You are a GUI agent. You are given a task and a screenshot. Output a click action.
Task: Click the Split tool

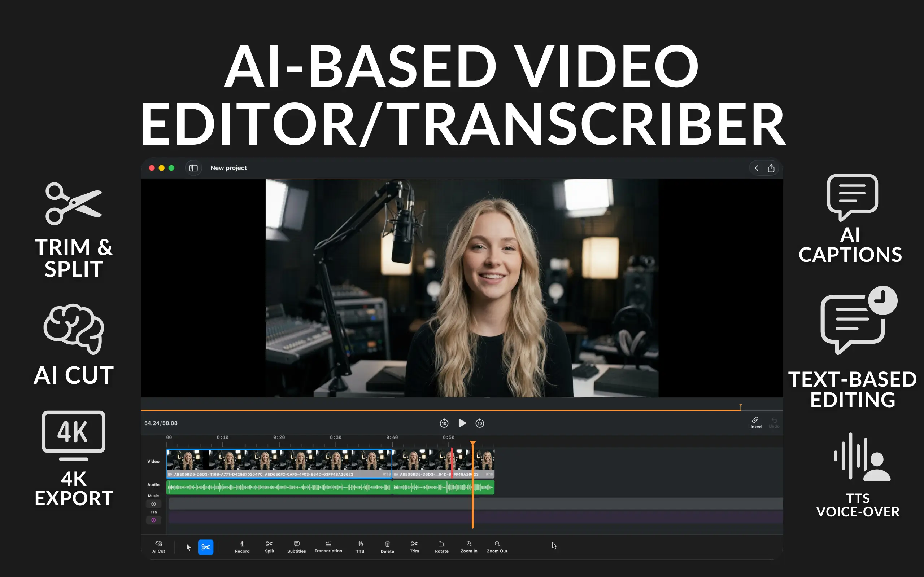pos(269,546)
